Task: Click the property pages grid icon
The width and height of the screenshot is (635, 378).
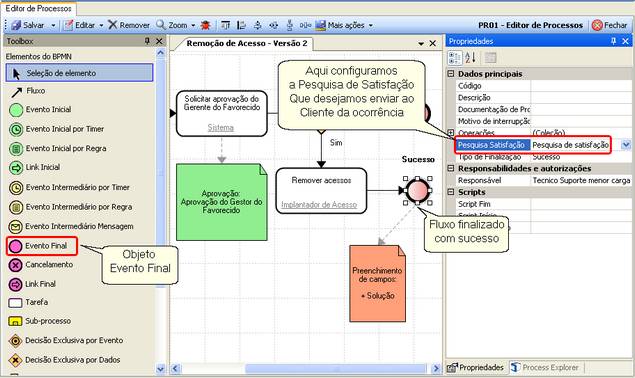Action: [490, 58]
